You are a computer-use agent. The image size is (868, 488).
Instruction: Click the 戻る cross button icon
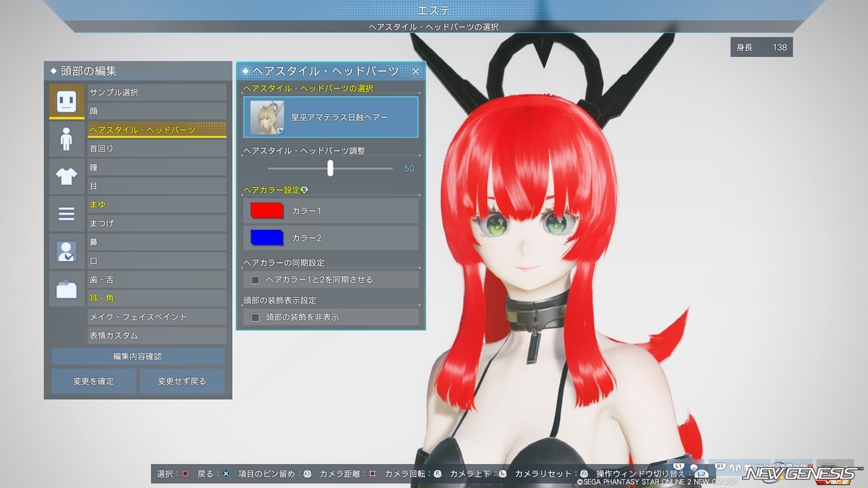pyautogui.click(x=226, y=474)
